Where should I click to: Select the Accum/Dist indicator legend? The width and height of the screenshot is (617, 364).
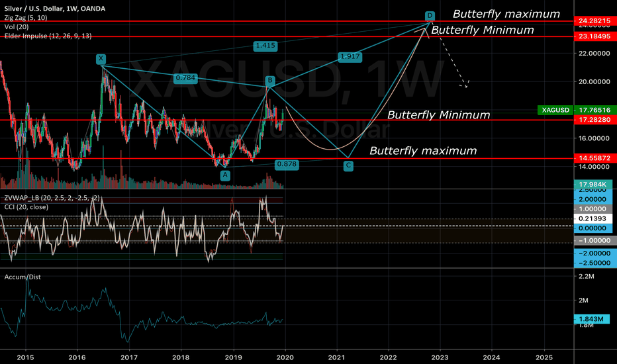23,277
